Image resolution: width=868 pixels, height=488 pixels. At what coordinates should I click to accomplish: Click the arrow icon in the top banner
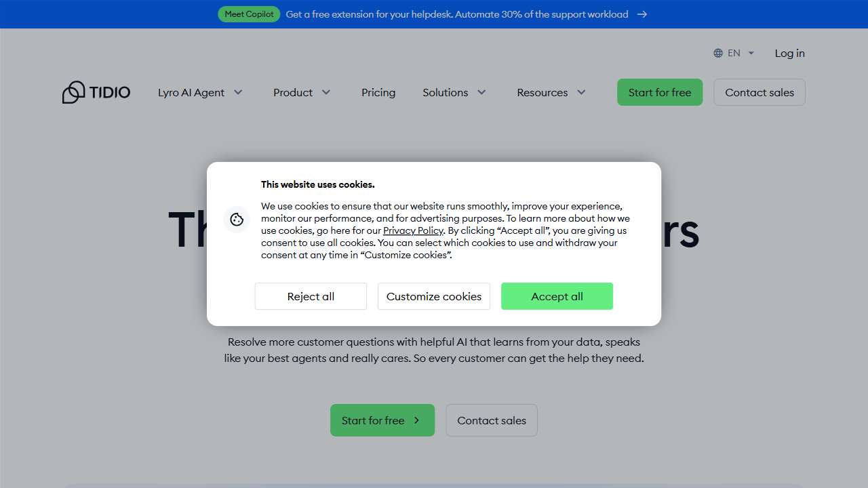[642, 14]
